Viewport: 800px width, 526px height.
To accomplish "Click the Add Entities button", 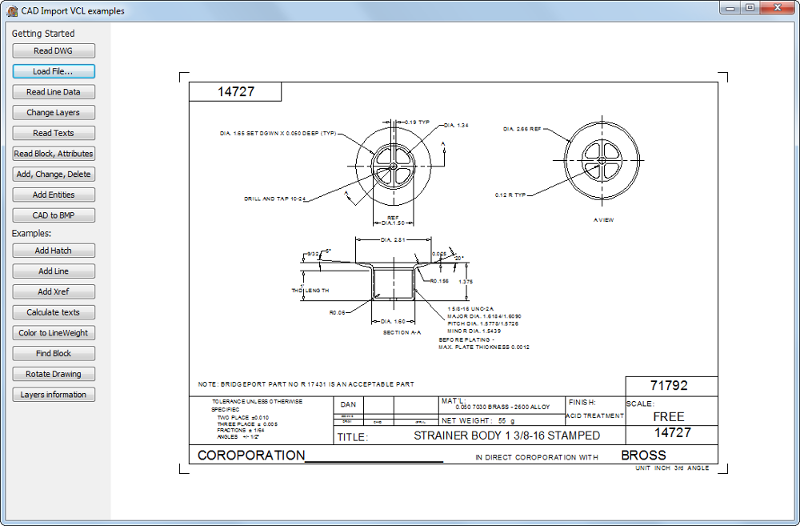I will (54, 195).
